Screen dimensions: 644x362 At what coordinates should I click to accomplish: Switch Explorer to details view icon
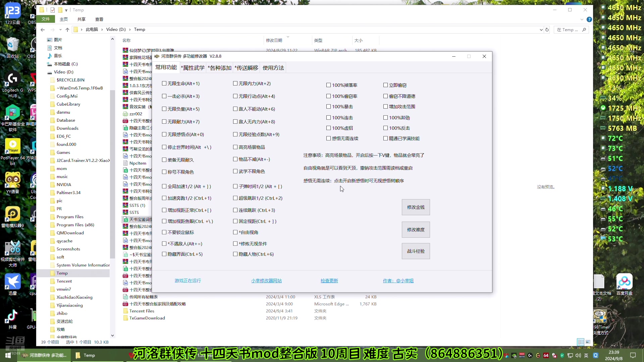tap(581, 342)
